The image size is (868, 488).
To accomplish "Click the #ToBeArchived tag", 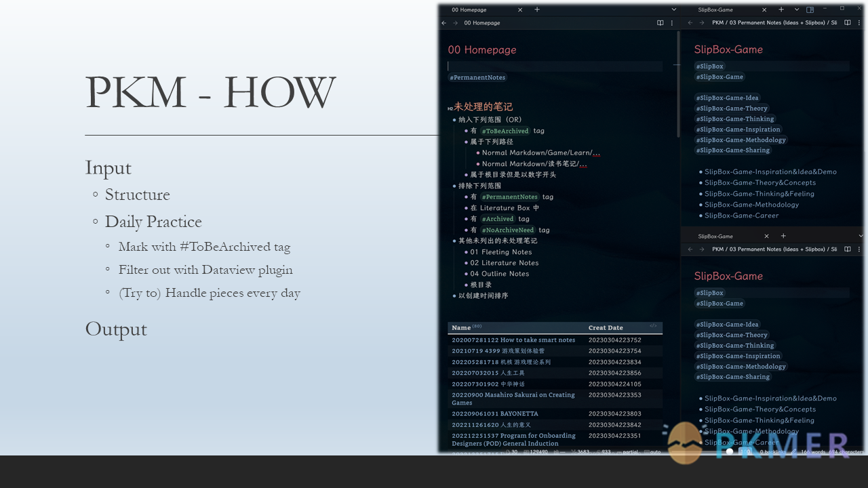I will (505, 131).
